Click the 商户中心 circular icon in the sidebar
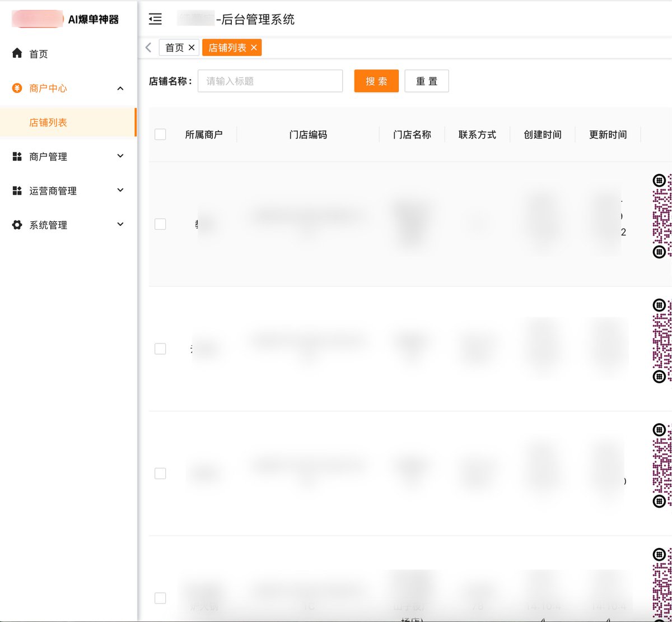 click(x=16, y=88)
